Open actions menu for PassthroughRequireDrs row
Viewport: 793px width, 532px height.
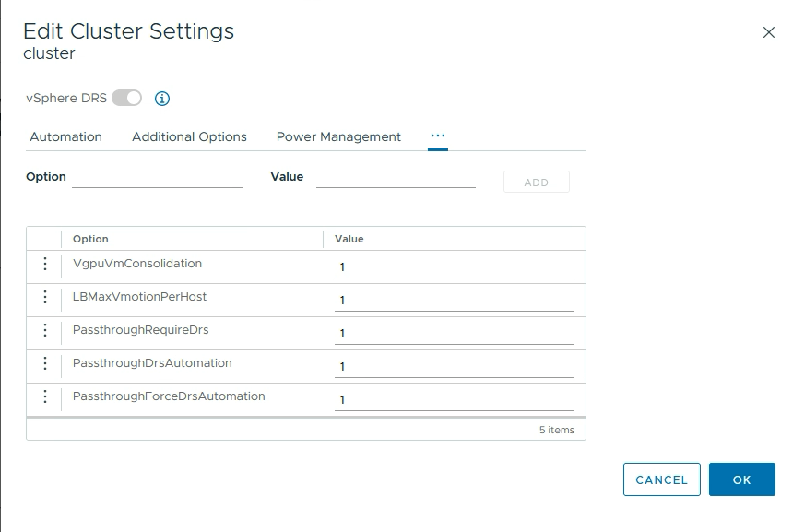point(45,330)
